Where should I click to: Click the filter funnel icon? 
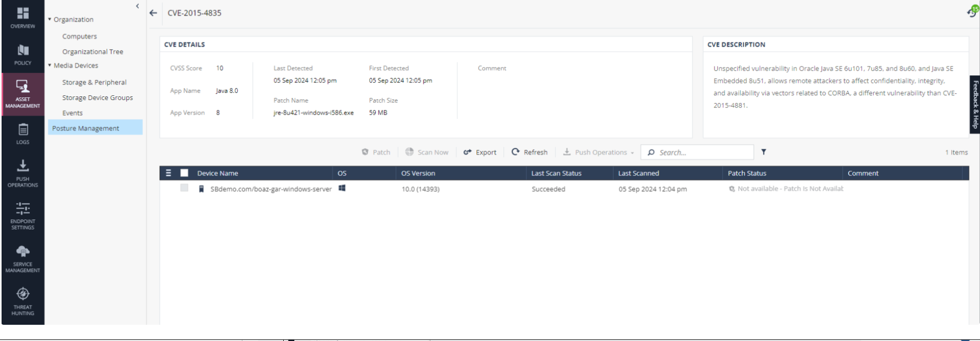764,152
